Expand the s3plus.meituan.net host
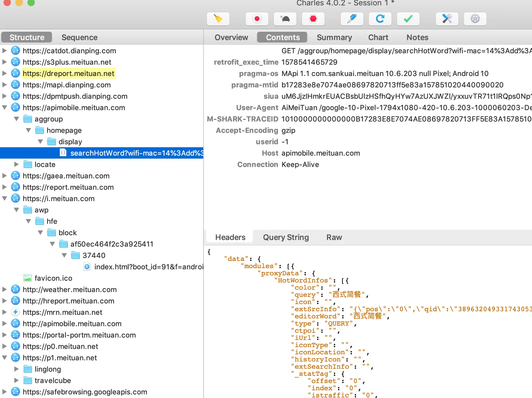 pyautogui.click(x=4, y=62)
